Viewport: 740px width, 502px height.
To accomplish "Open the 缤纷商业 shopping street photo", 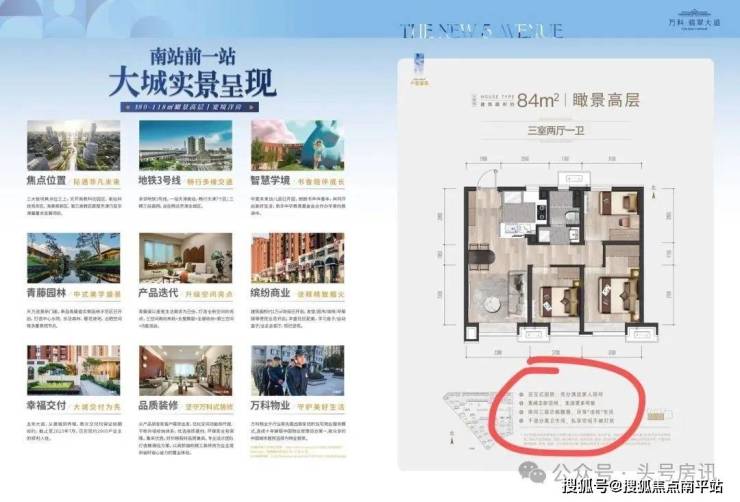I will point(298,258).
